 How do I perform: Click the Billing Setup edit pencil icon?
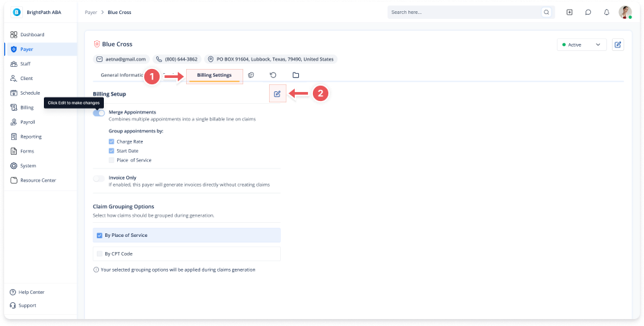277,94
